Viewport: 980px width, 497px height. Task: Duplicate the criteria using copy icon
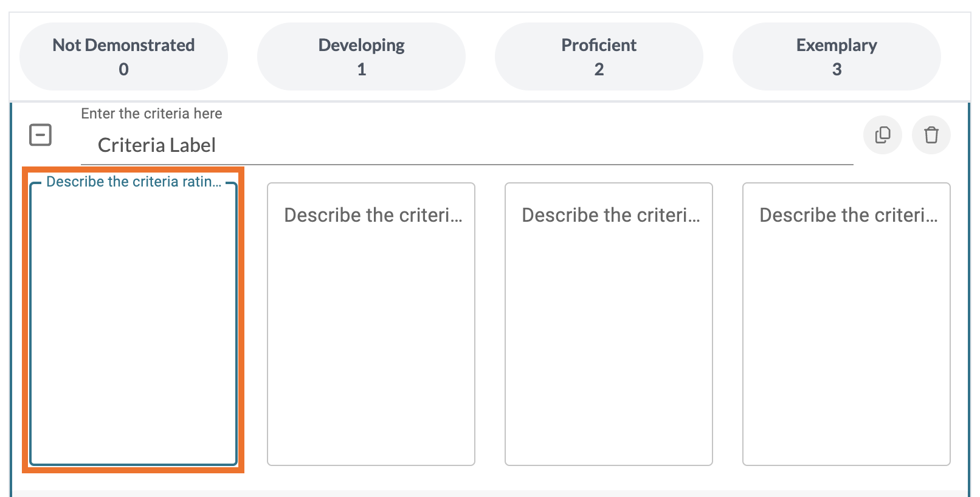[882, 135]
